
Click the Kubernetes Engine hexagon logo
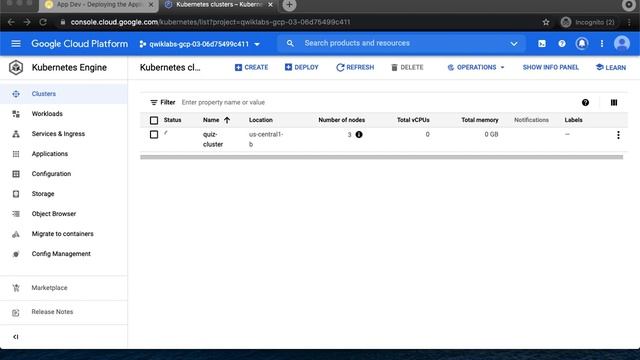tap(16, 67)
